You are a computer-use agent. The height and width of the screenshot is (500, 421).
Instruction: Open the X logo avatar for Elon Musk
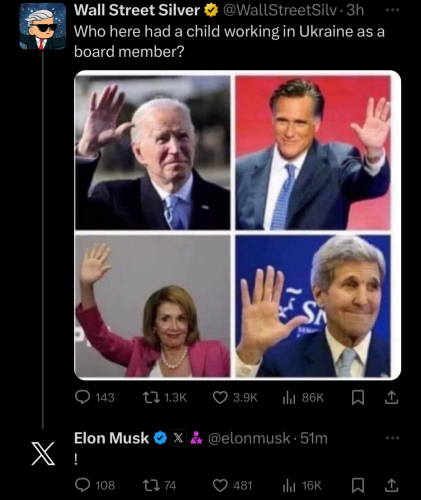[x=43, y=454]
